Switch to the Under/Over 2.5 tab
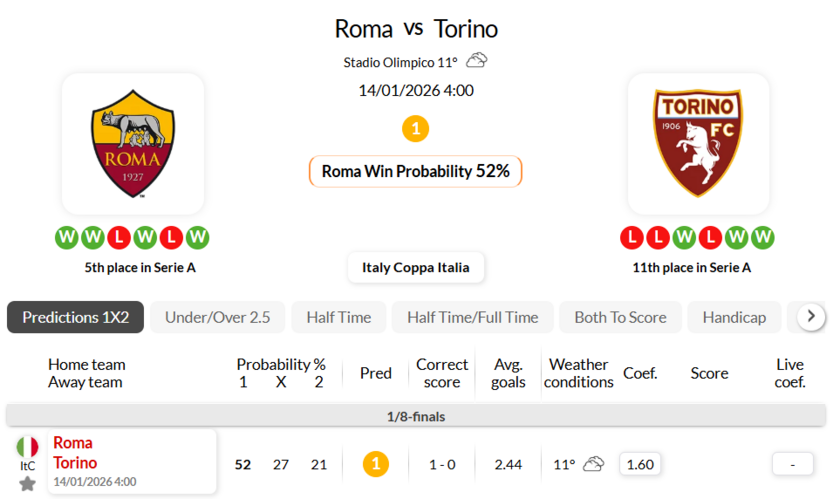The width and height of the screenshot is (840, 499). pyautogui.click(x=217, y=317)
